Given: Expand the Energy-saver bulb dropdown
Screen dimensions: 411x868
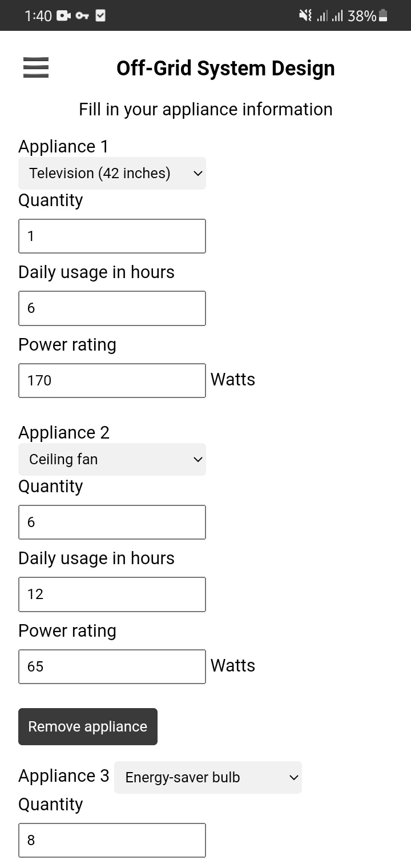Looking at the screenshot, I should [x=208, y=777].
